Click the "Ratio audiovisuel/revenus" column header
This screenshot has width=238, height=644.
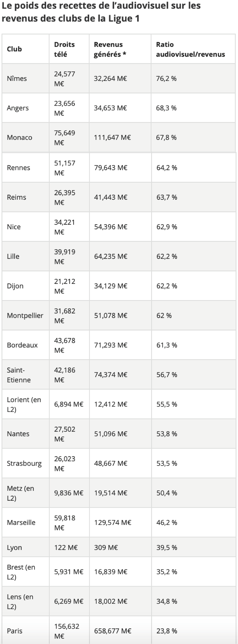point(190,49)
